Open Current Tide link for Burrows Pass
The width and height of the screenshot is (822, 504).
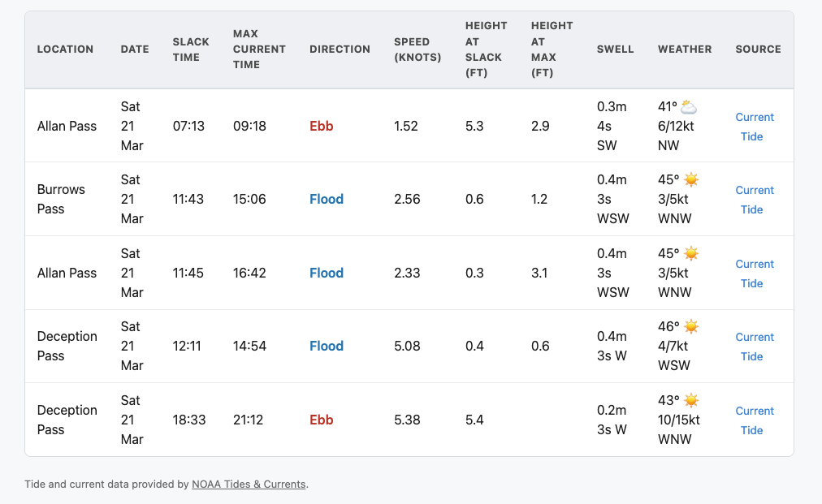[x=754, y=200]
